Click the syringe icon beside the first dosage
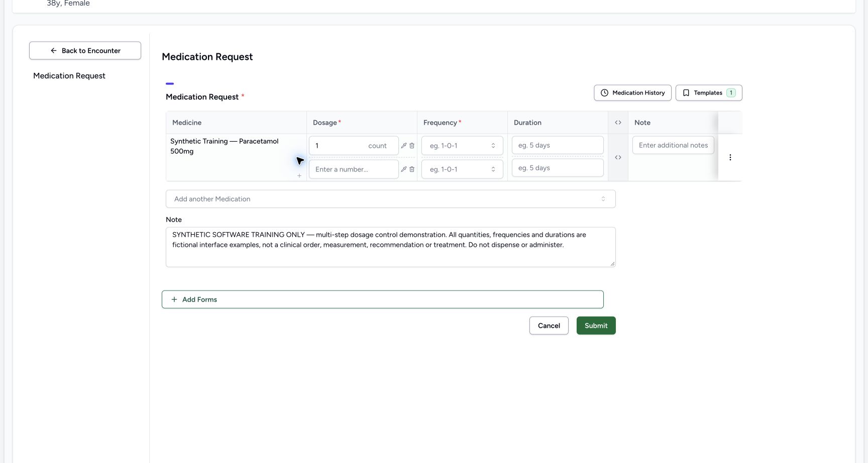The image size is (868, 463). click(403, 146)
